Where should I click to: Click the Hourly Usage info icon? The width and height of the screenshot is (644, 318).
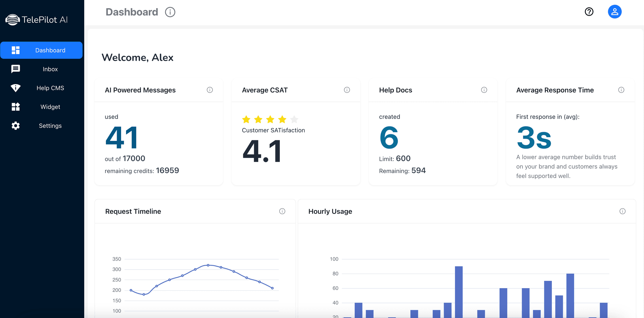pyautogui.click(x=622, y=211)
